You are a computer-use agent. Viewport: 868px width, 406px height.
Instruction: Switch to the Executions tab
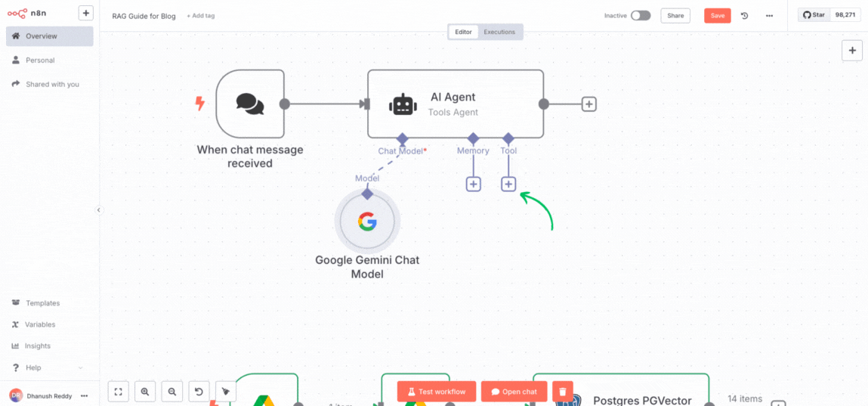499,32
